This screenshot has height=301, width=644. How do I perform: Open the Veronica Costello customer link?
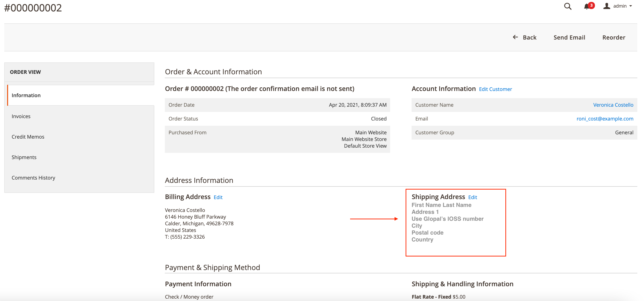(x=613, y=105)
